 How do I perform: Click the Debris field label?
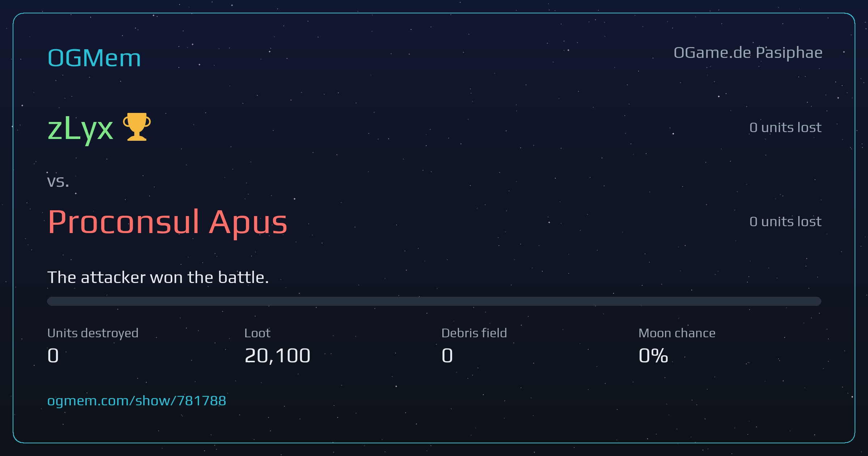click(474, 333)
